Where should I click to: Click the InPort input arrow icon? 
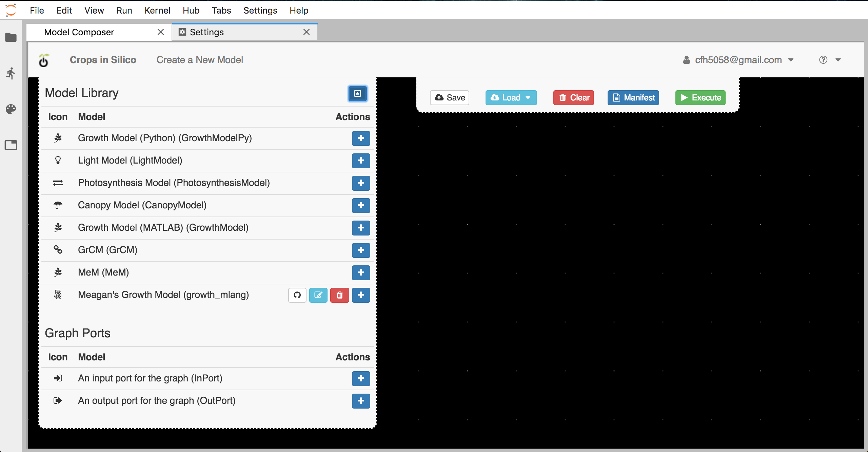[x=57, y=378]
